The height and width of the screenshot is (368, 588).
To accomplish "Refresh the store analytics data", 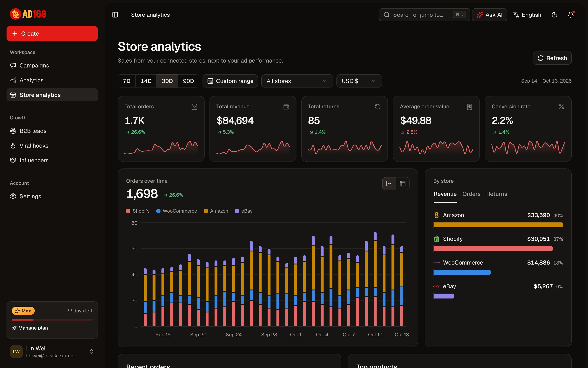I will tap(552, 58).
